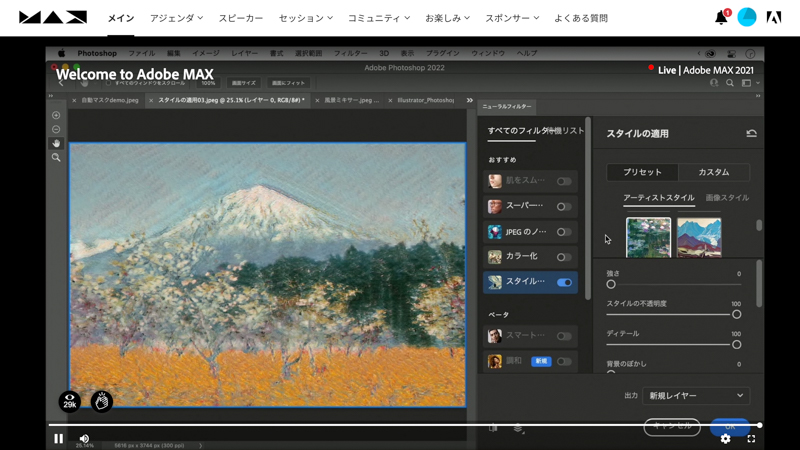Click the clapping hands reaction icon
This screenshot has height=450, width=800.
[102, 402]
